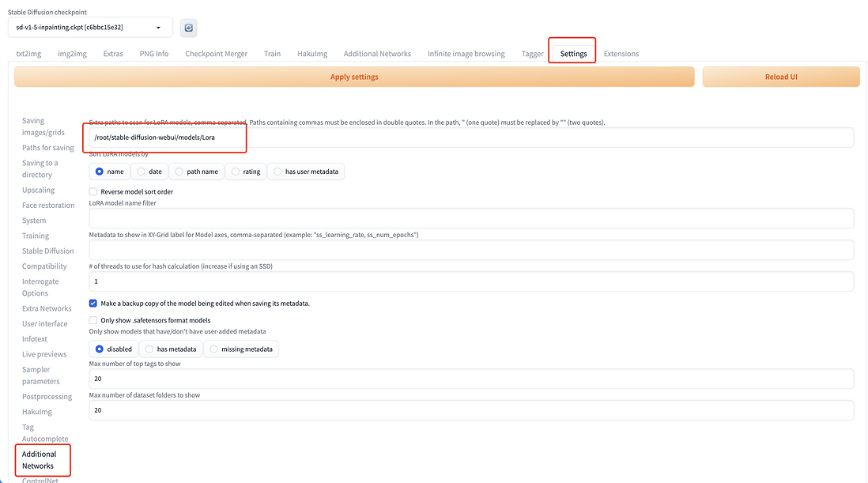The height and width of the screenshot is (483, 868).
Task: Click the Apply settings button
Action: click(353, 77)
